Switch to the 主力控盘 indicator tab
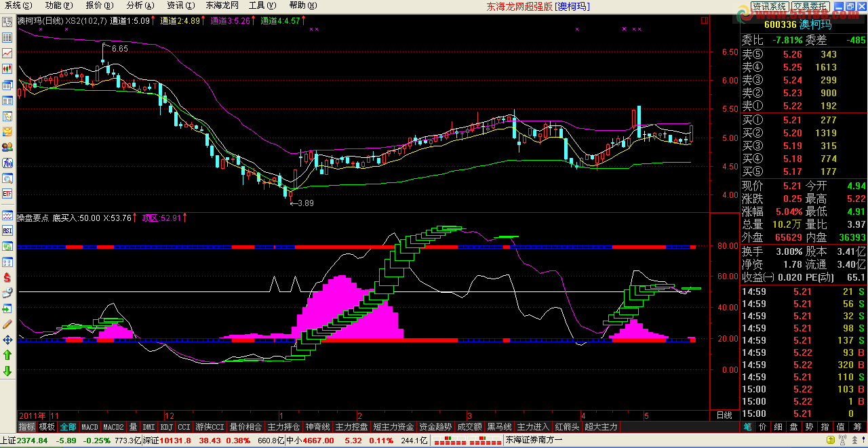The image size is (868, 448). coord(351,427)
